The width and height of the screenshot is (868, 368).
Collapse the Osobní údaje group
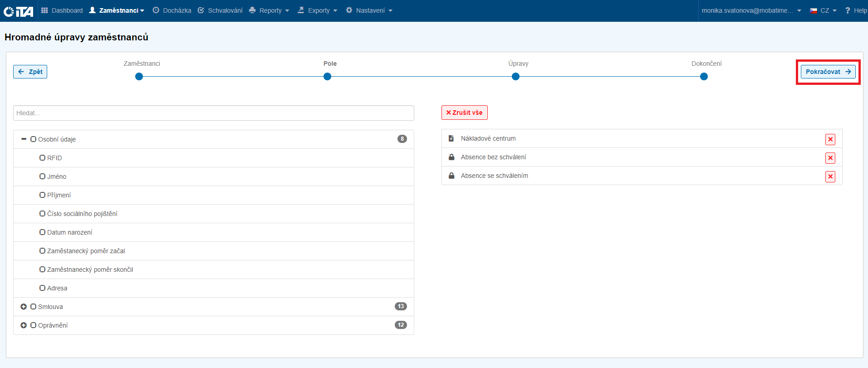24,139
